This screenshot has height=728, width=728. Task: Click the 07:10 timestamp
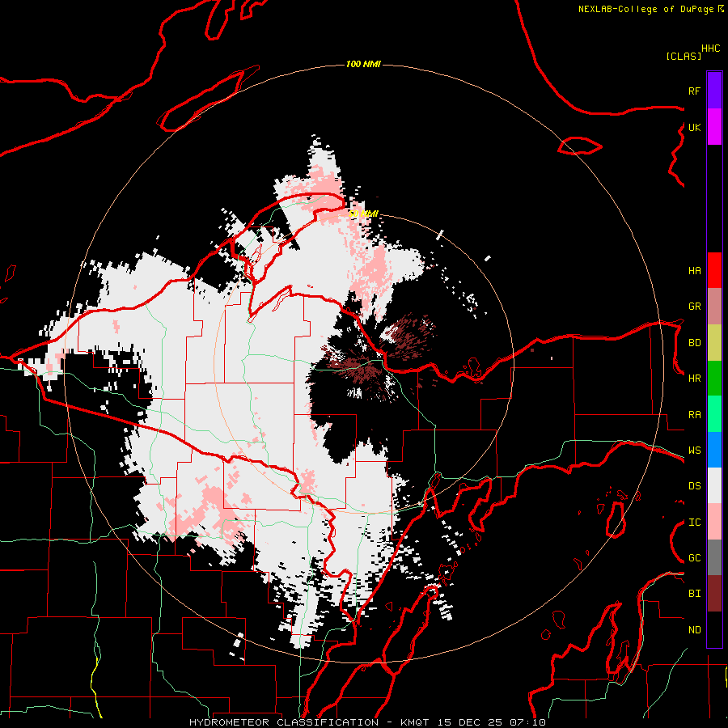tap(527, 722)
